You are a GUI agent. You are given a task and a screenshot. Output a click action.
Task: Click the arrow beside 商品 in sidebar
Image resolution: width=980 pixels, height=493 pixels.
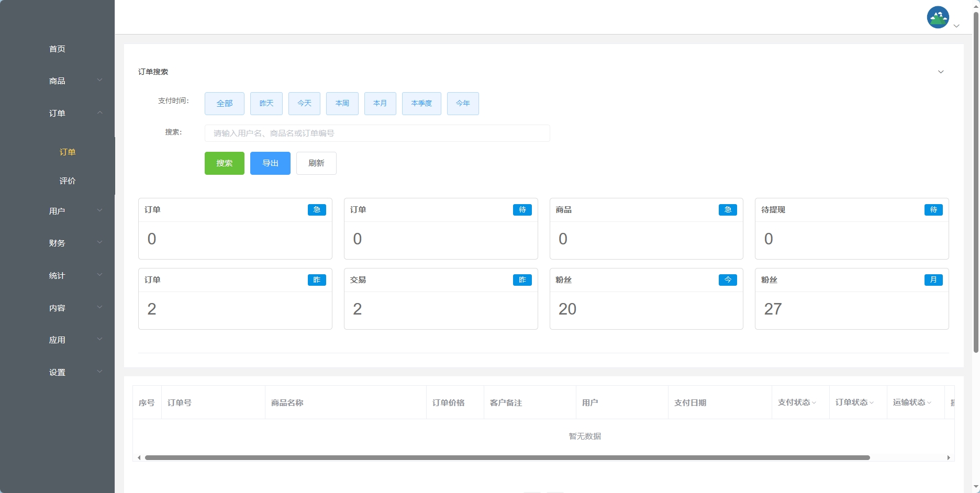[99, 80]
